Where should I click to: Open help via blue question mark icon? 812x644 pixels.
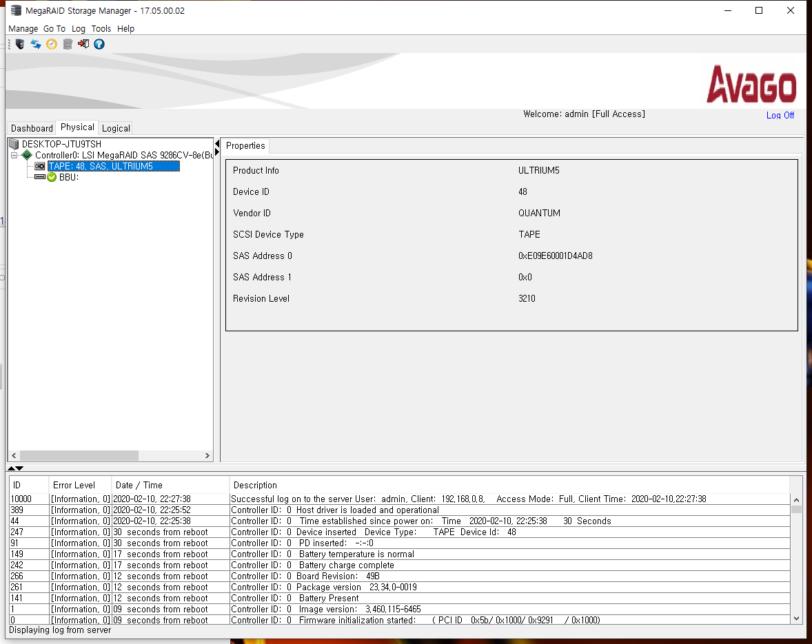(x=99, y=44)
